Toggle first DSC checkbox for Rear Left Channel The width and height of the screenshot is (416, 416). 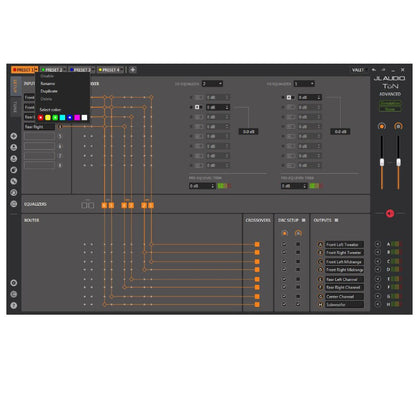[x=284, y=279]
